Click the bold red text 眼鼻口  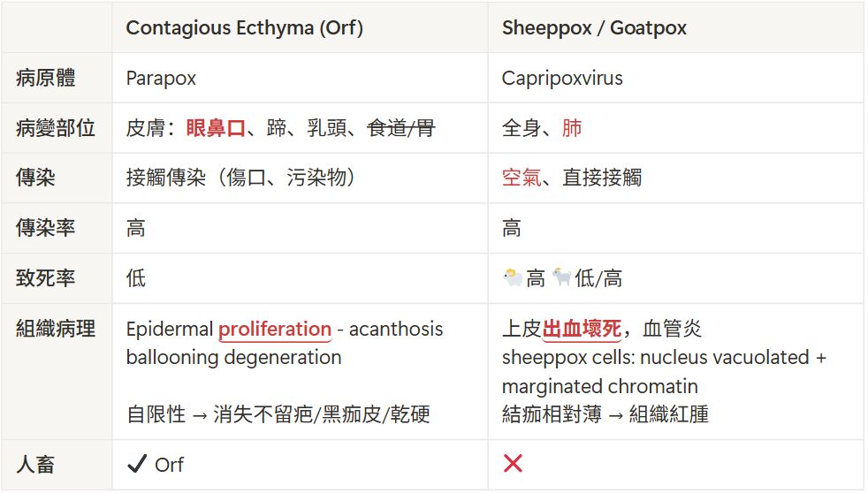tap(215, 129)
